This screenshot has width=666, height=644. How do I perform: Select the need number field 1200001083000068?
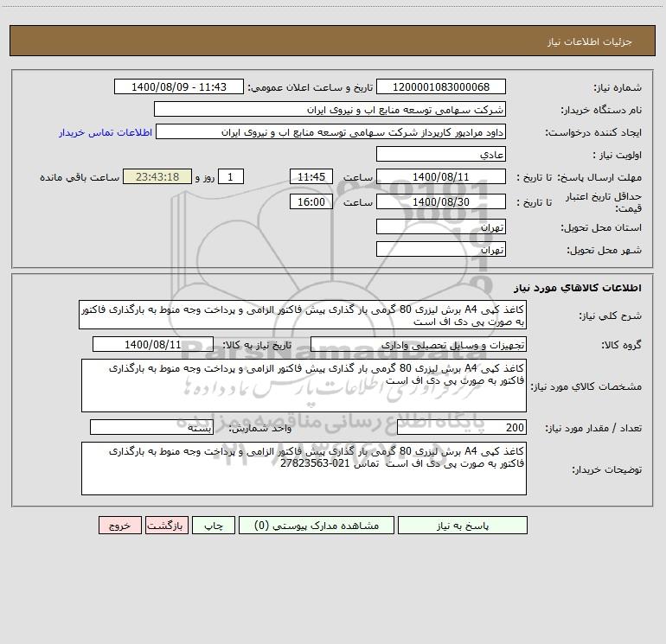pyautogui.click(x=441, y=86)
